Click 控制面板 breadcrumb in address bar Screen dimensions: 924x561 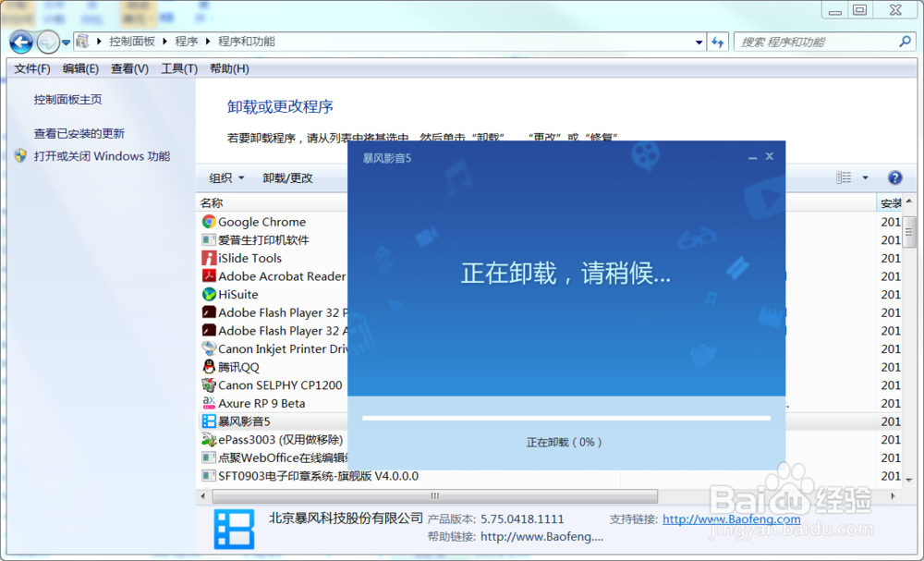132,42
